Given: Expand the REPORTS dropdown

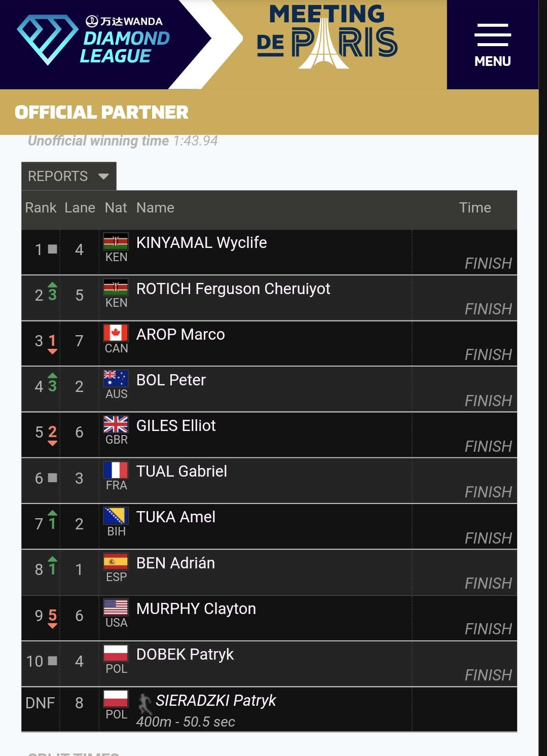Looking at the screenshot, I should 69,176.
